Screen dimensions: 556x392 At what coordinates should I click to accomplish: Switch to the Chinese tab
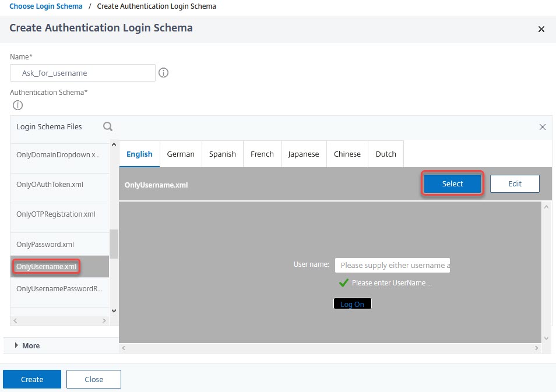coord(347,154)
